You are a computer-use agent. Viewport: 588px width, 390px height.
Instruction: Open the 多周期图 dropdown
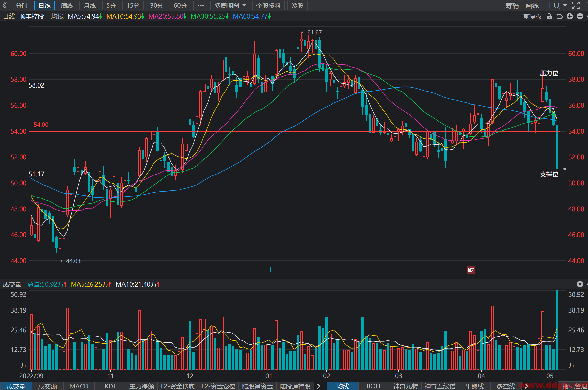[230, 5]
